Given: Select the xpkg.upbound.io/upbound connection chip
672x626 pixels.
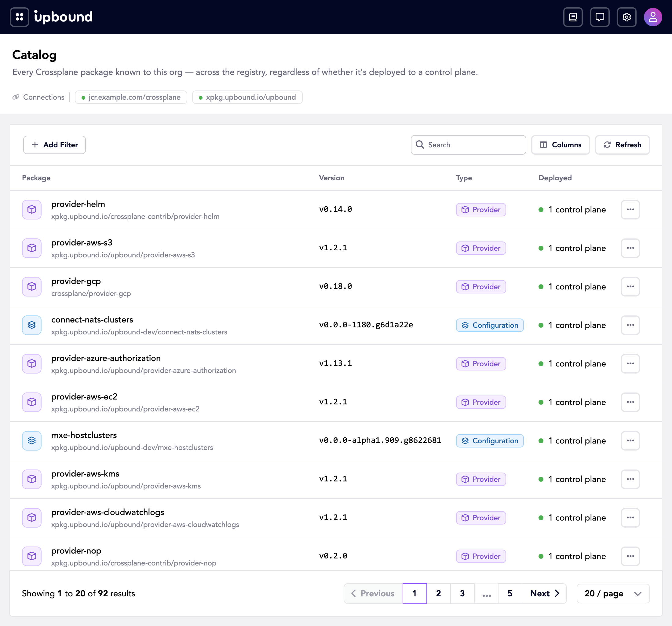Looking at the screenshot, I should tap(247, 98).
